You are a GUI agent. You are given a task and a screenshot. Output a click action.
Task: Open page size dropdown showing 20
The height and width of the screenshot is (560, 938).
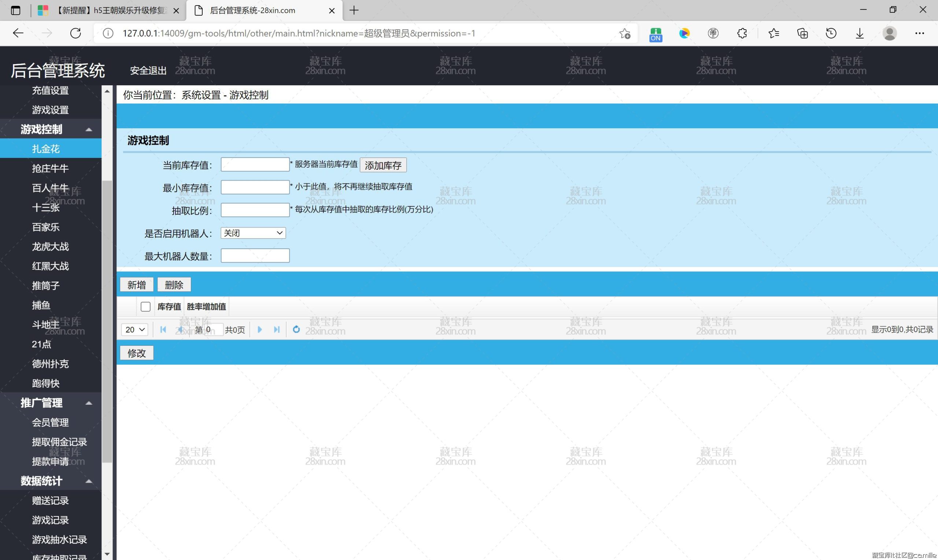[x=135, y=330]
